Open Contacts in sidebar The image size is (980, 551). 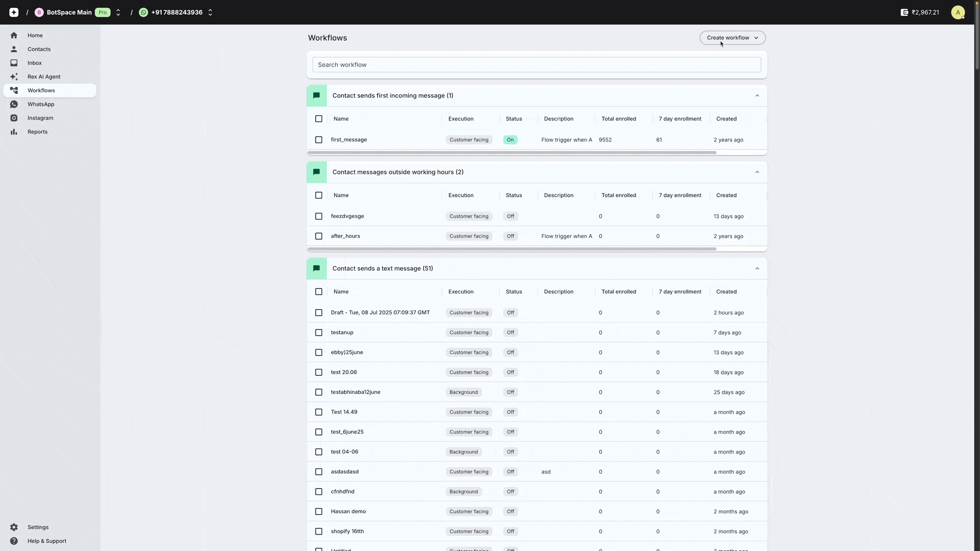(x=49, y=49)
